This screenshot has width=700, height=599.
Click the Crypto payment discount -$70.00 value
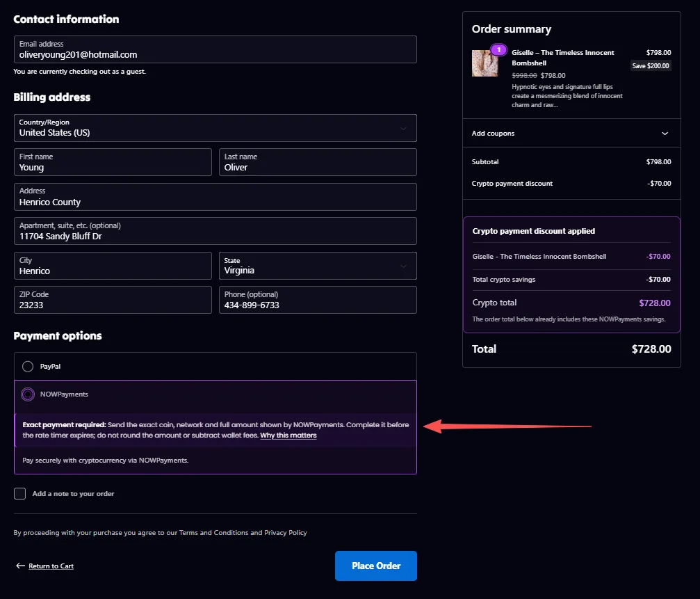660,183
